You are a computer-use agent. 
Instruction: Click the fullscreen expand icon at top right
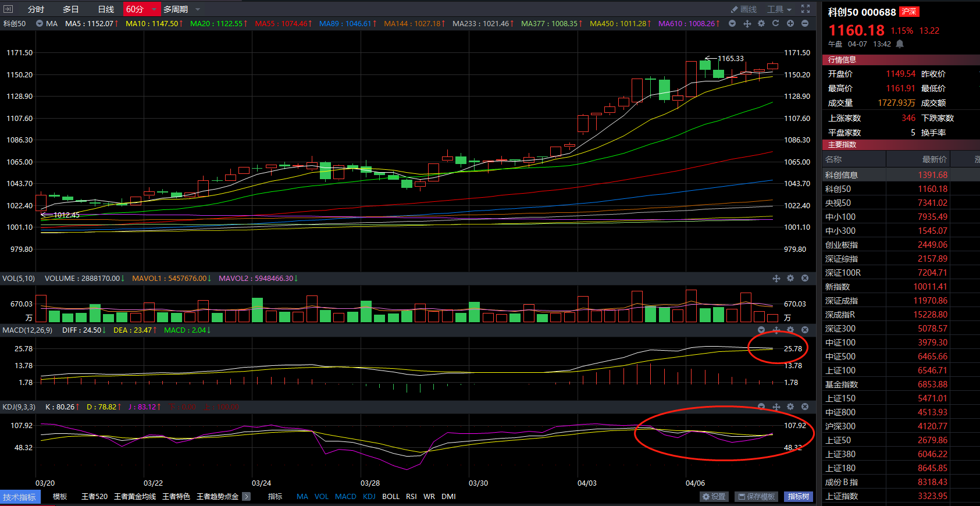(806, 9)
